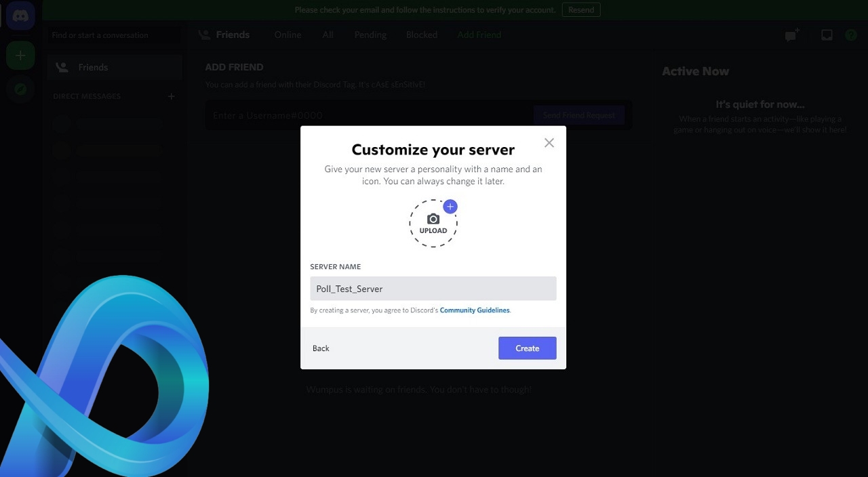868x477 pixels.
Task: Open the Inbox icon in top bar
Action: (827, 35)
